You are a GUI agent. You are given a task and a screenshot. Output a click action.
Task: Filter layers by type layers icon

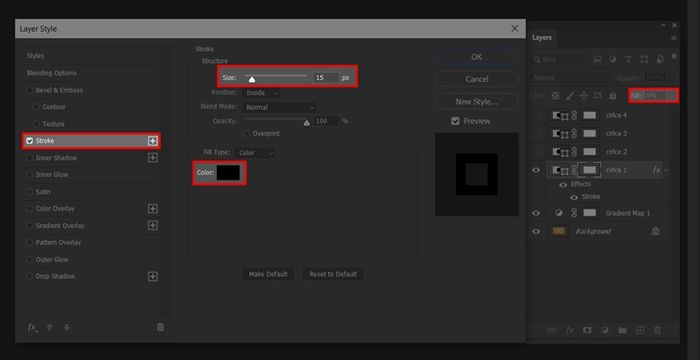coord(628,59)
